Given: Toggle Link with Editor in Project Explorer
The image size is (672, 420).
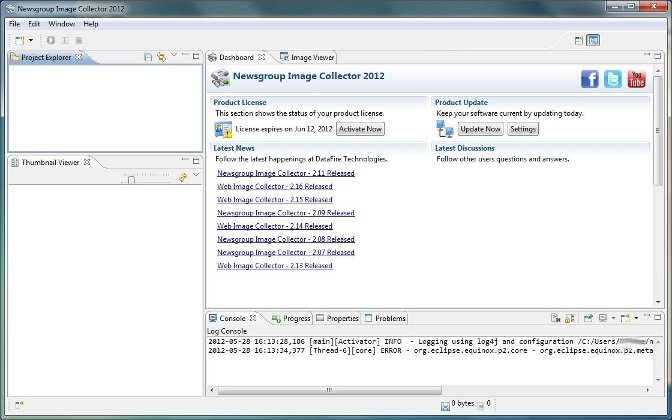Looking at the screenshot, I should coord(161,57).
